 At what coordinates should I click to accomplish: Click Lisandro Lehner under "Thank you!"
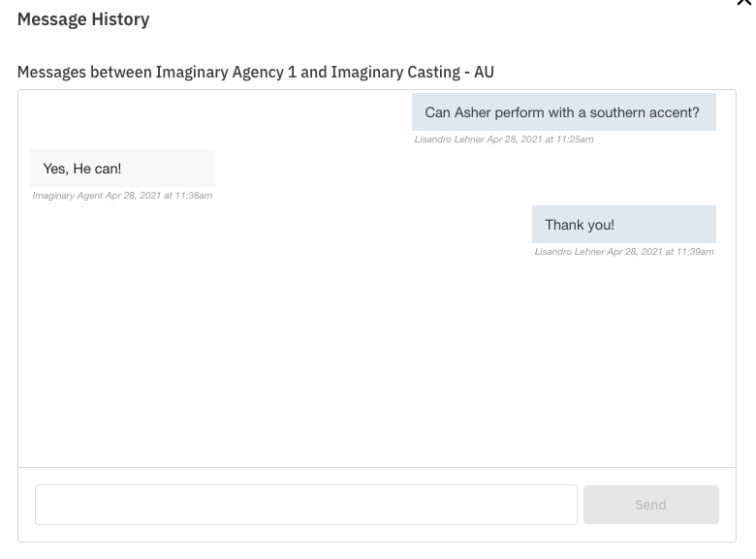pos(569,252)
